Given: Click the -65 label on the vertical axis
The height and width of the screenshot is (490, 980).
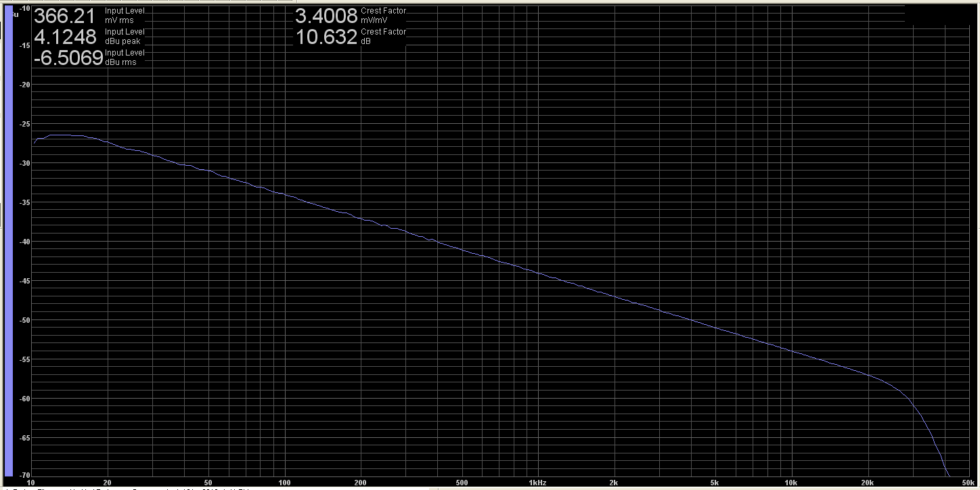Looking at the screenshot, I should 25,438.
